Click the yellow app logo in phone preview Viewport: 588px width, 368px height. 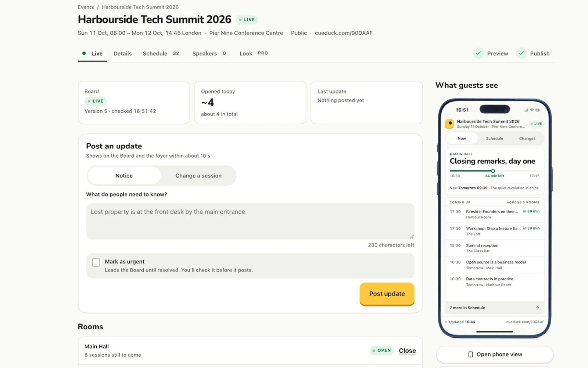pyautogui.click(x=449, y=124)
